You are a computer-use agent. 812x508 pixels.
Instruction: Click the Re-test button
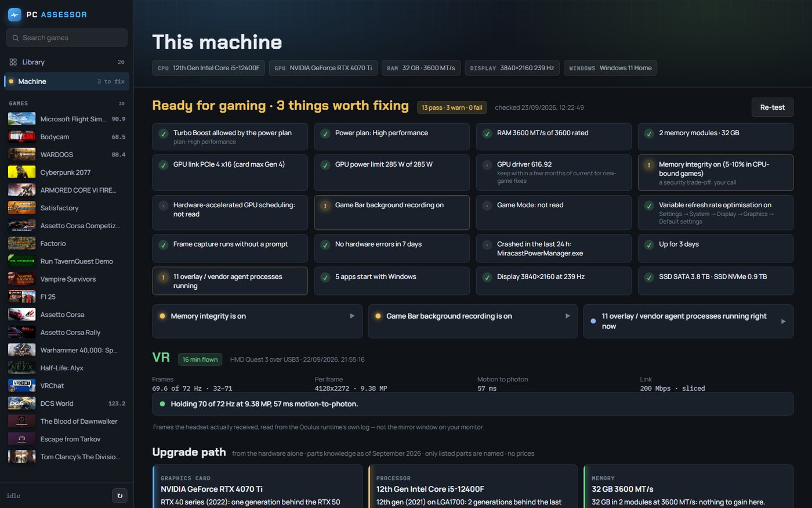[772, 107]
